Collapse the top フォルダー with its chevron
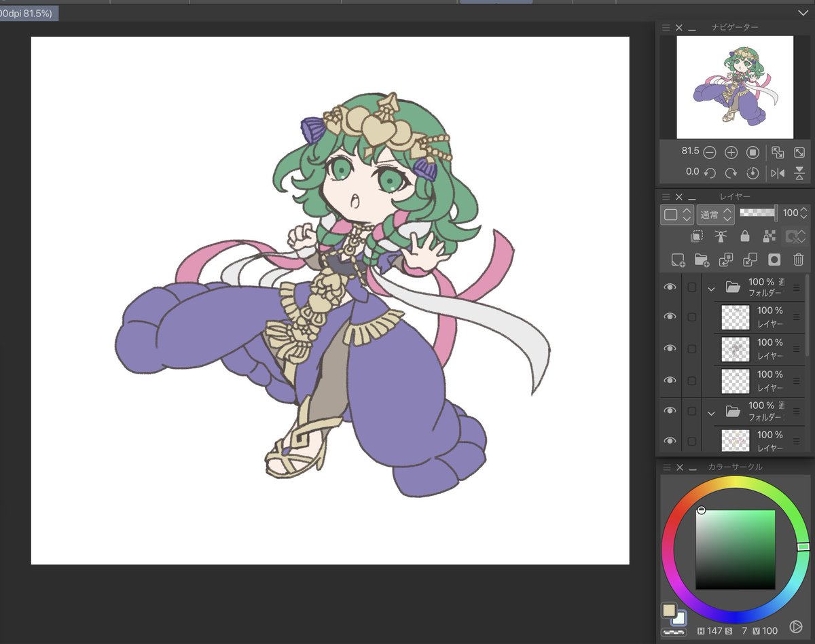The height and width of the screenshot is (644, 815). click(711, 289)
